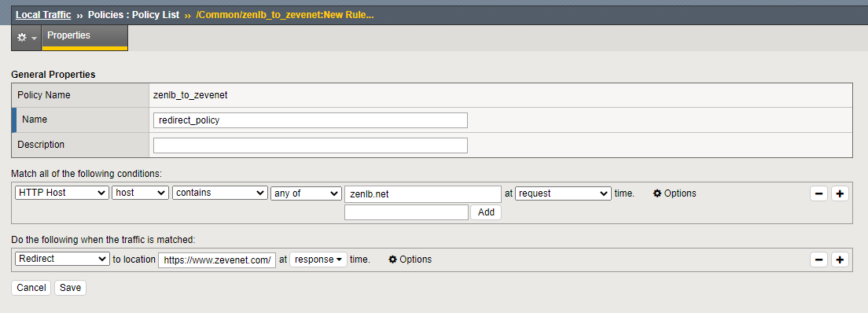Save the new rule
868x313 pixels.
(70, 288)
